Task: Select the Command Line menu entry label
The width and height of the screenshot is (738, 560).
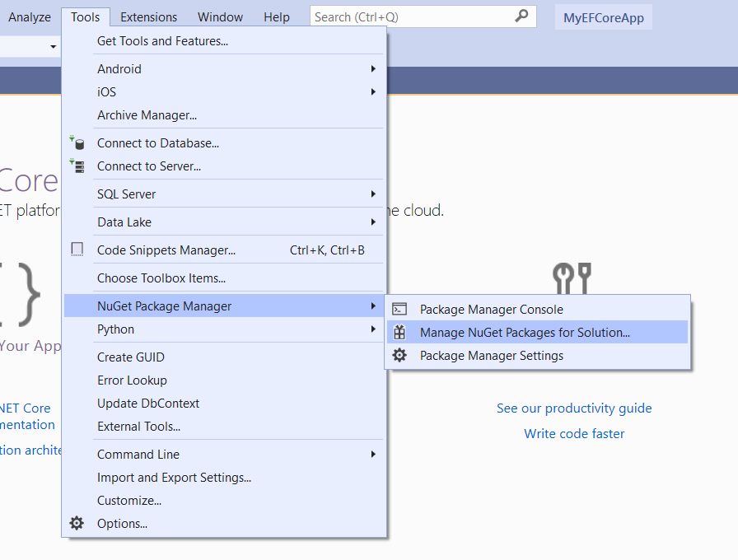Action: pyautogui.click(x=138, y=454)
